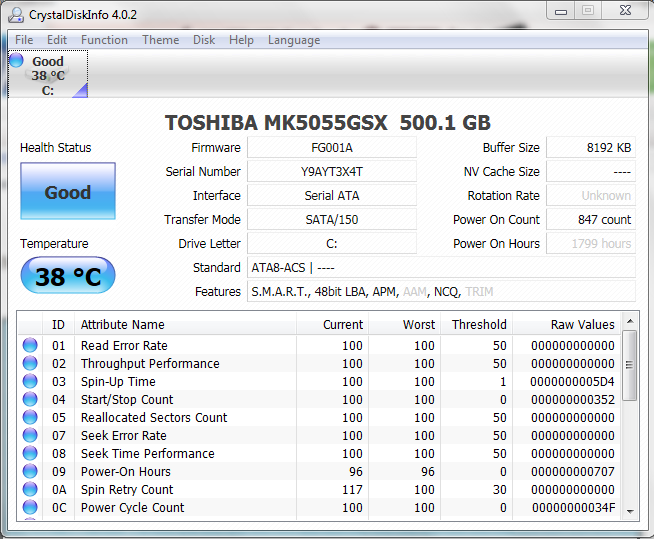Viewport: 654px width, 539px height.
Task: Click the blue status orb on the drive tab
Action: tap(17, 60)
